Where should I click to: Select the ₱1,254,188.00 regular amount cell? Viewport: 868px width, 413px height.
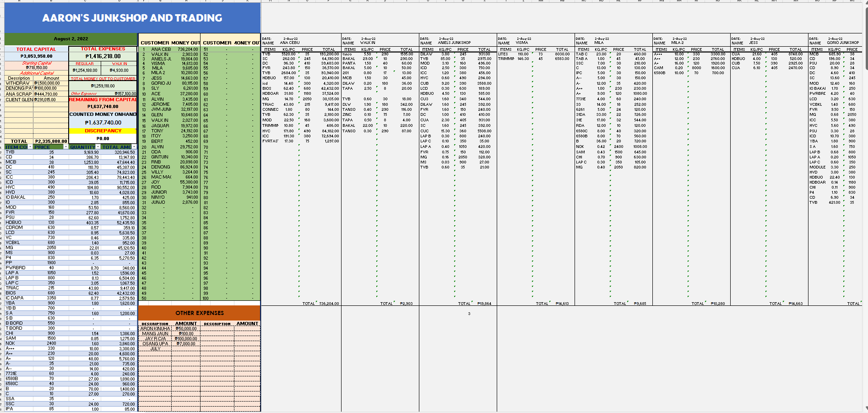(x=85, y=71)
